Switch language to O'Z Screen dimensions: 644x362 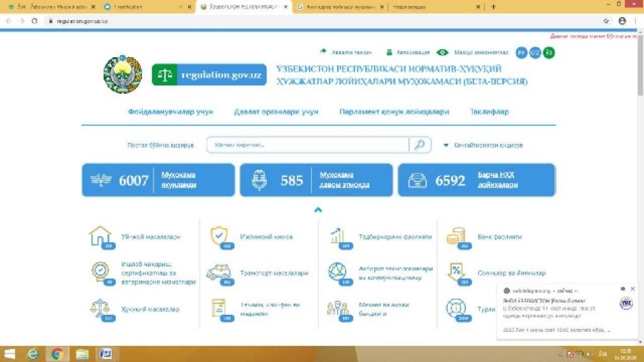[535, 53]
